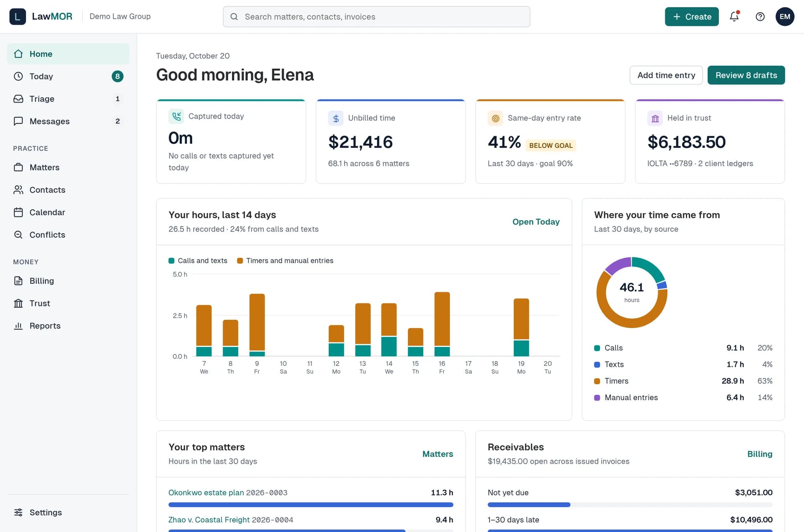Open Okonkwo estate plan matter
This screenshot has width=804, height=532.
tap(207, 493)
